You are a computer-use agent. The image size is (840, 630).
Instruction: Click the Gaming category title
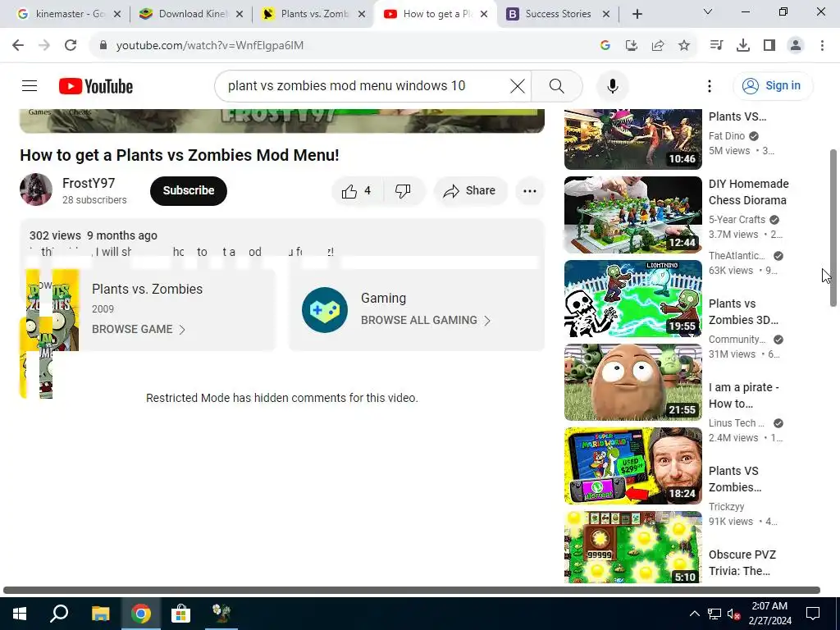(x=384, y=298)
